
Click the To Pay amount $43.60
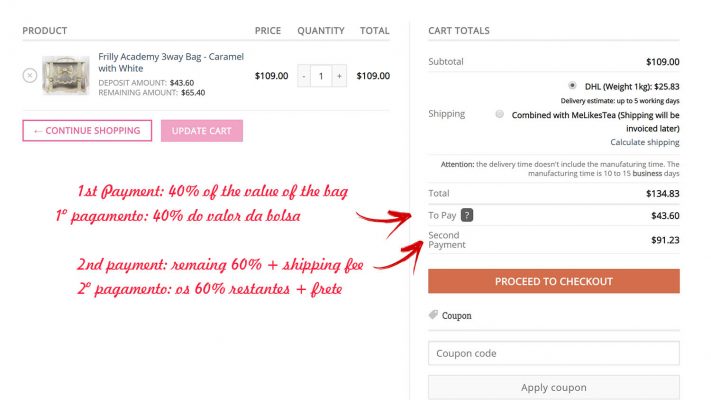(x=665, y=215)
